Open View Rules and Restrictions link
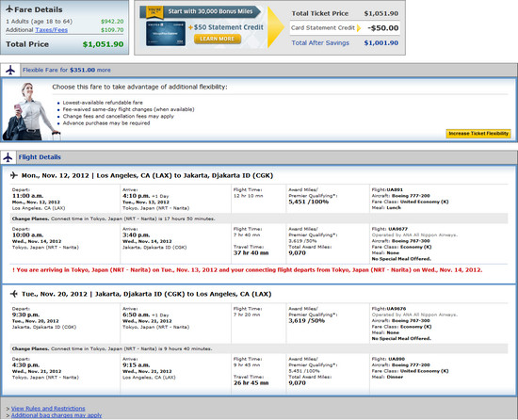Image resolution: width=518 pixels, height=420 pixels. [48, 409]
